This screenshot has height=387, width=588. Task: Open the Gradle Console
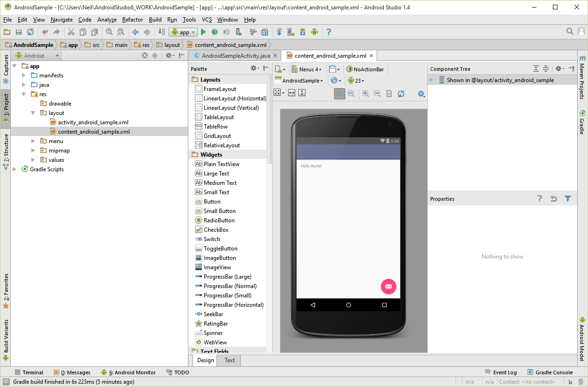tap(550, 372)
